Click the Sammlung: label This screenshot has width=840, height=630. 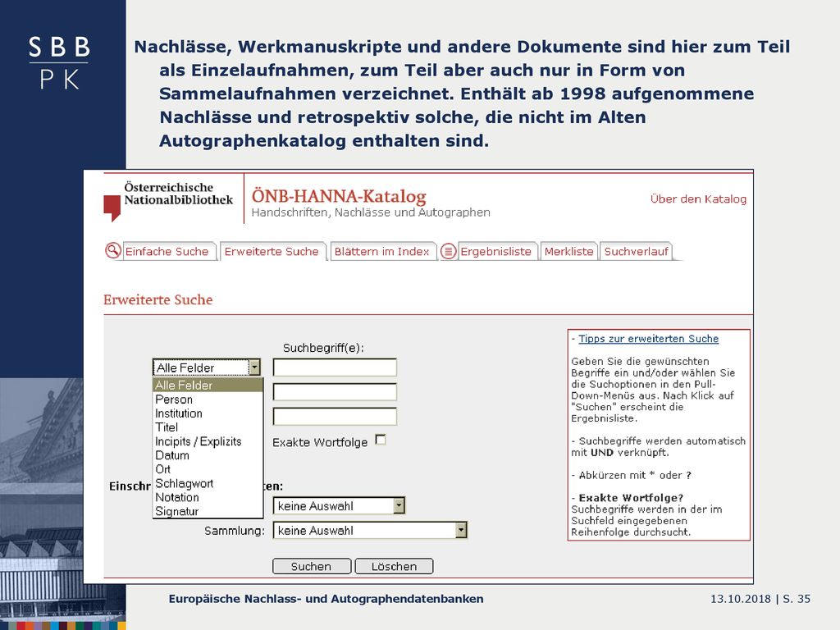[234, 531]
